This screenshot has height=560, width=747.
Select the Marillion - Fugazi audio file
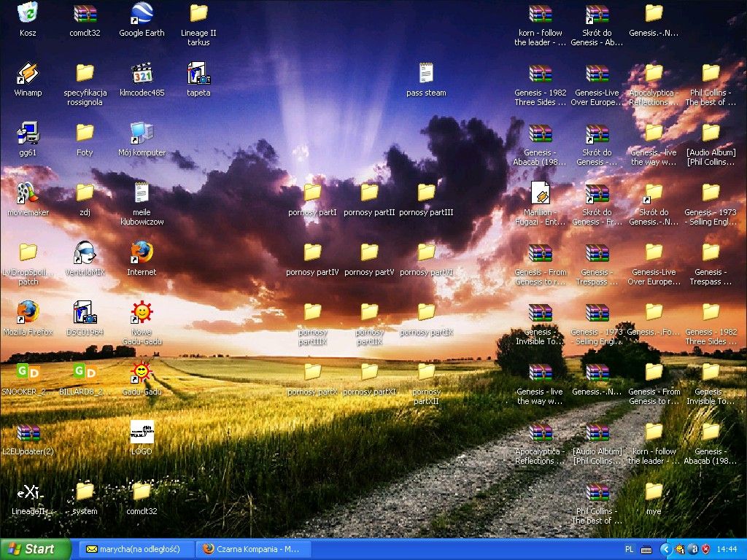tap(540, 193)
